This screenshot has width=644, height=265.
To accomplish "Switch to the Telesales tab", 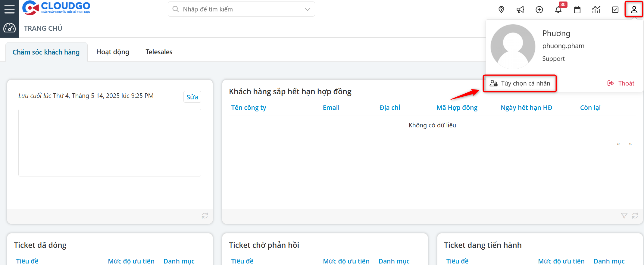I will pyautogui.click(x=159, y=52).
